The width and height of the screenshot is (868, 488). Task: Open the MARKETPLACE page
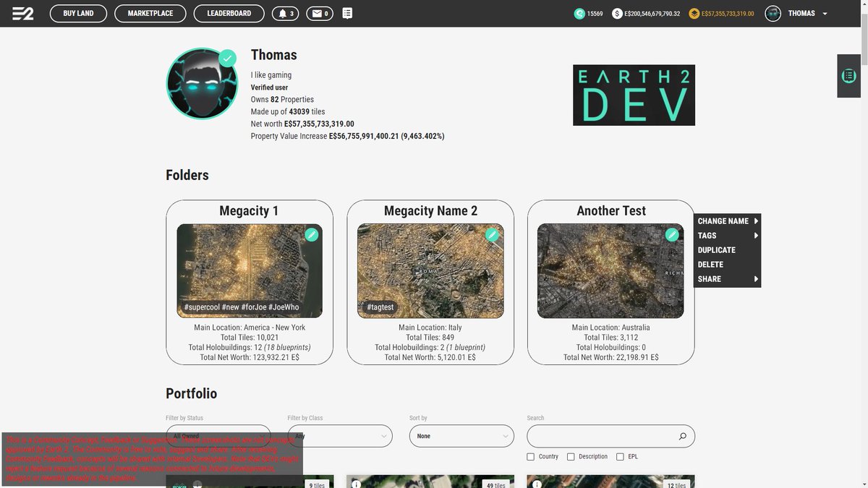150,14
